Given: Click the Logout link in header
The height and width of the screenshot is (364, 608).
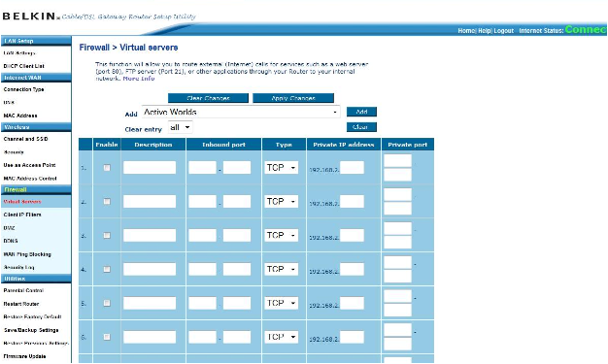Looking at the screenshot, I should (504, 31).
